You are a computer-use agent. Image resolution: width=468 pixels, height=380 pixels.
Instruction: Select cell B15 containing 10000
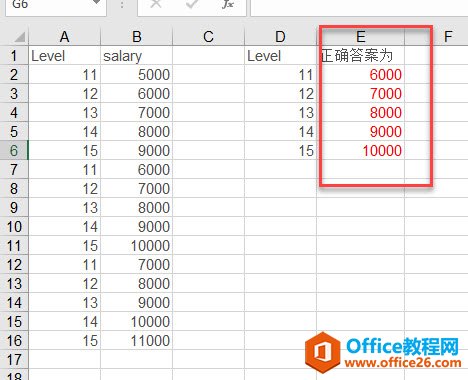point(137,321)
